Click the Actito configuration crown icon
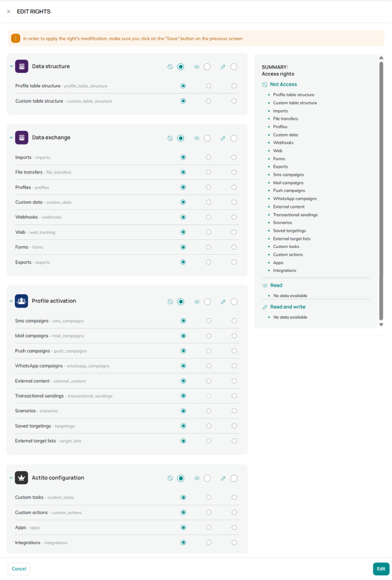Image resolution: width=392 pixels, height=580 pixels. pyautogui.click(x=21, y=478)
